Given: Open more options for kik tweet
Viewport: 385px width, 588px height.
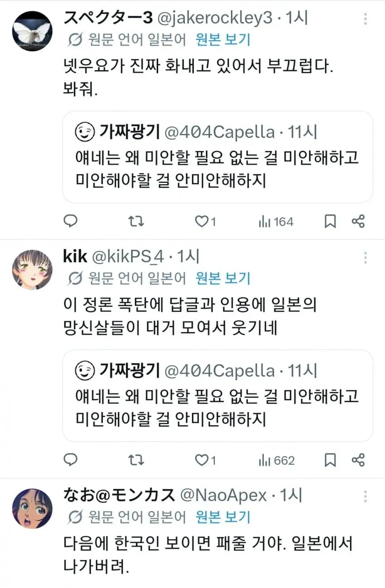Looking at the screenshot, I should [365, 258].
